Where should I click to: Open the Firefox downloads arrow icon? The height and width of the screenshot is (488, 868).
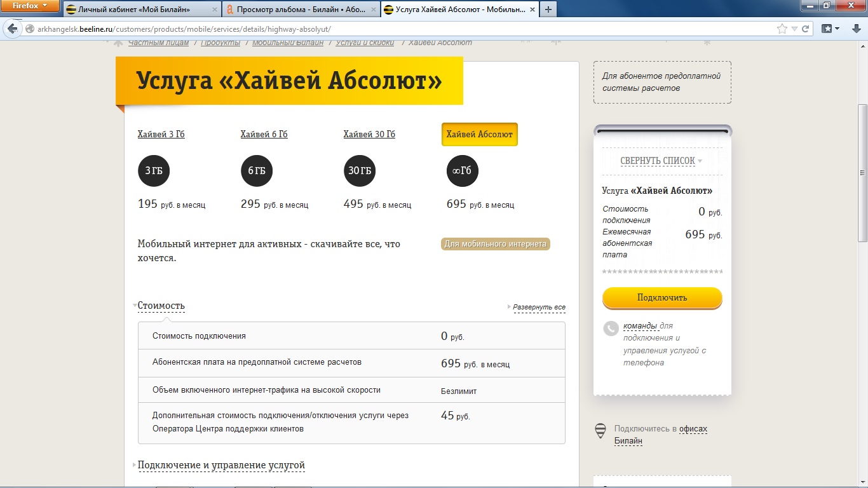(x=855, y=29)
